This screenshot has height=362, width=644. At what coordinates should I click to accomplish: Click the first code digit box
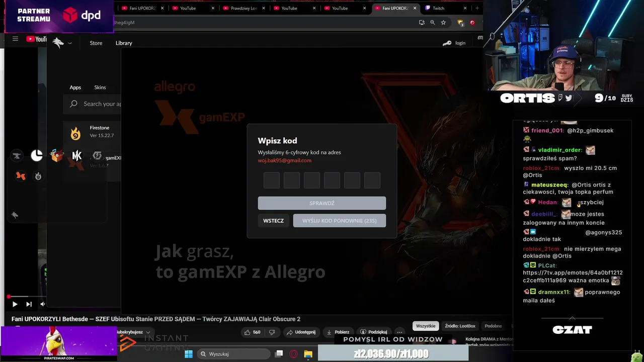point(272,180)
